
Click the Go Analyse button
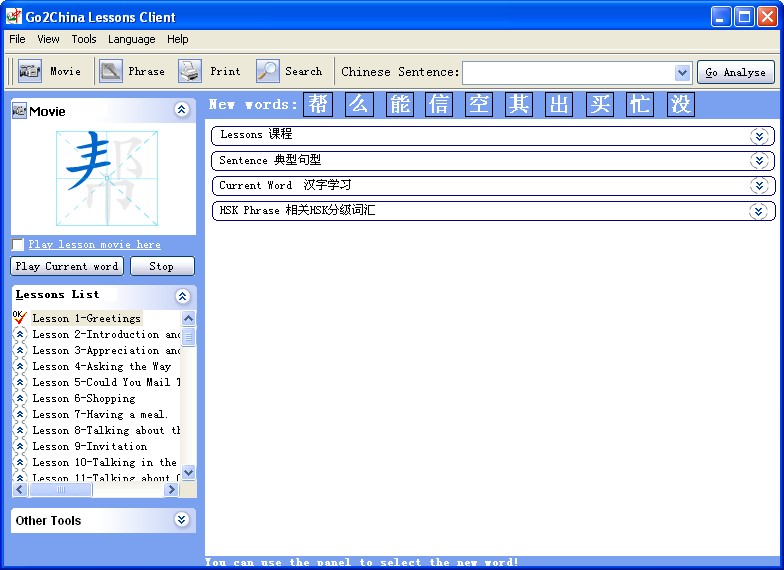[736, 72]
